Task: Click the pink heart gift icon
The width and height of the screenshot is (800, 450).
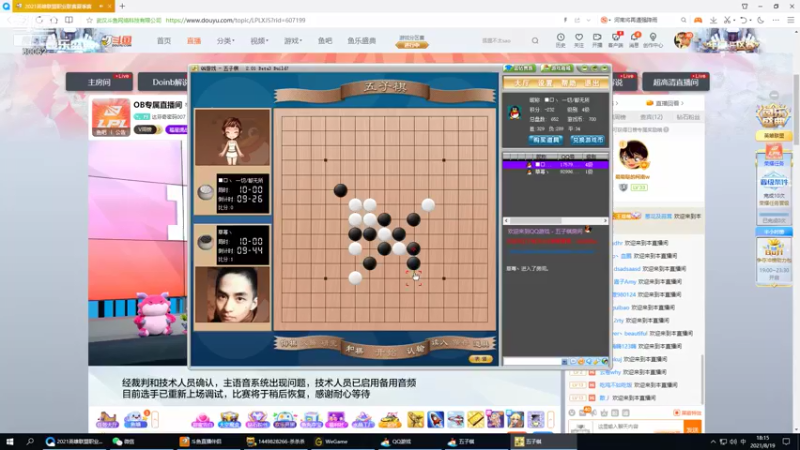Action: coord(202,419)
